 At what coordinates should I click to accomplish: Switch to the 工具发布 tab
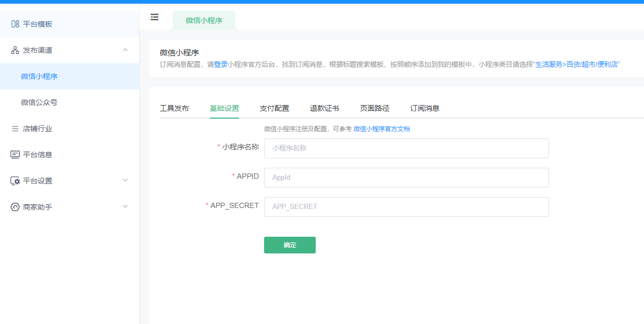(x=174, y=108)
